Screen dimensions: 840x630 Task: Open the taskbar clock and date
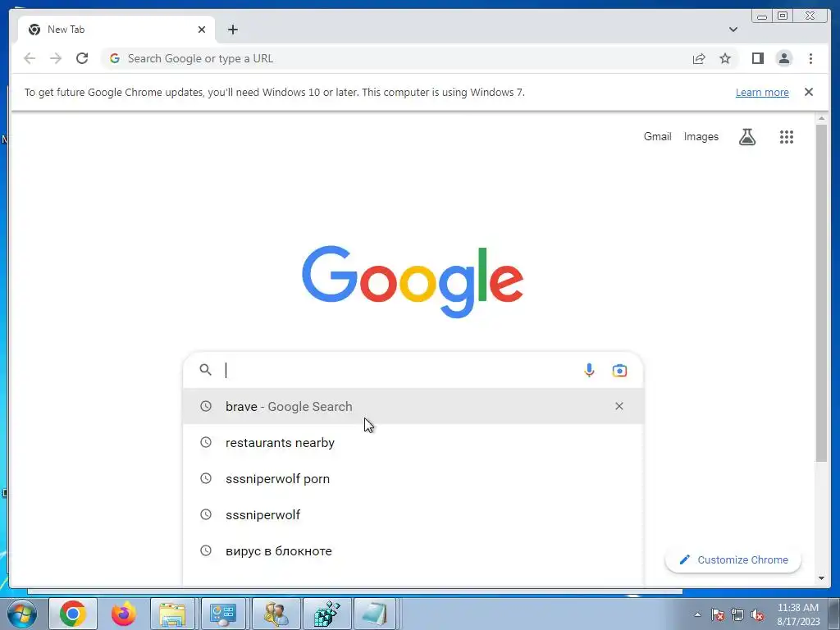(798, 614)
